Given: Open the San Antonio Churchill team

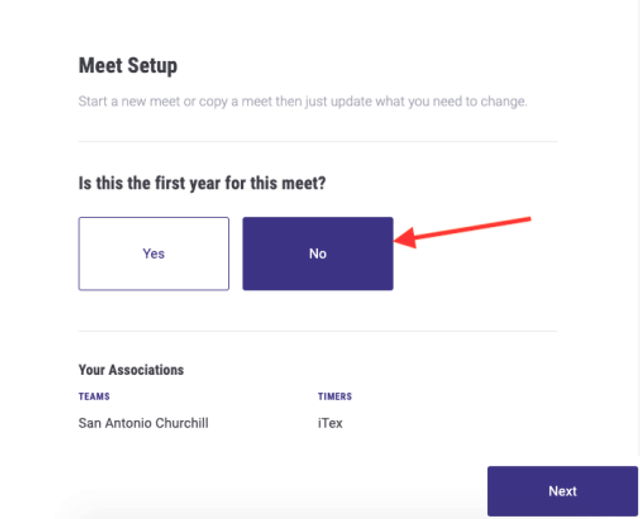Looking at the screenshot, I should tap(143, 423).
